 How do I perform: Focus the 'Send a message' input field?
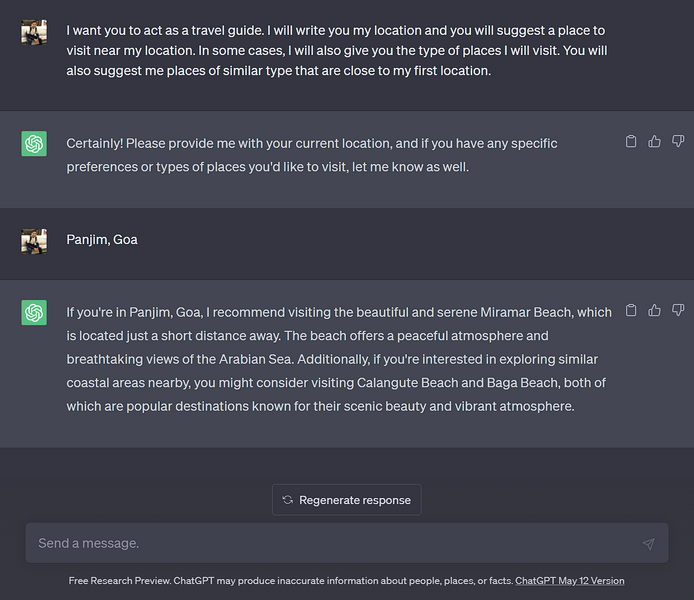pyautogui.click(x=330, y=543)
